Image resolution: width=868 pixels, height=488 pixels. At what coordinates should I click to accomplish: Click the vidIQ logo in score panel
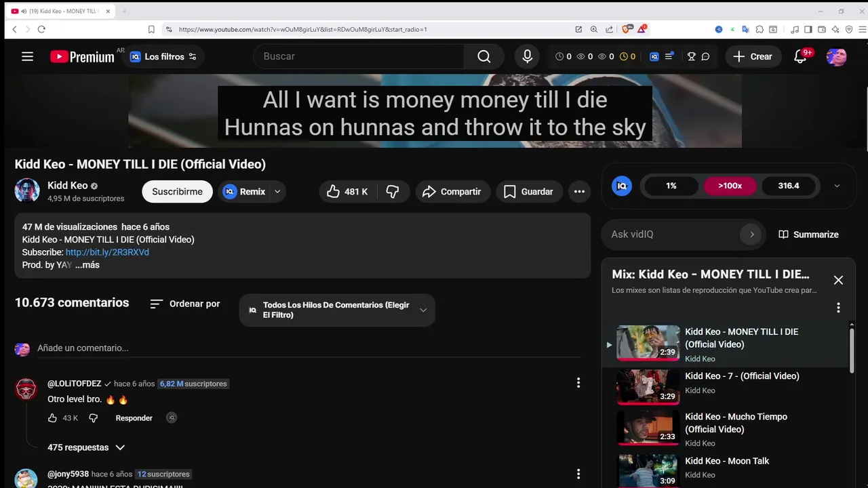pos(622,186)
